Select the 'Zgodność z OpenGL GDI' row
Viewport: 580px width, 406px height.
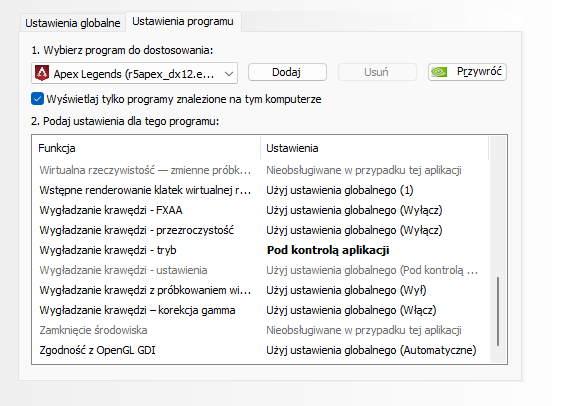260,350
